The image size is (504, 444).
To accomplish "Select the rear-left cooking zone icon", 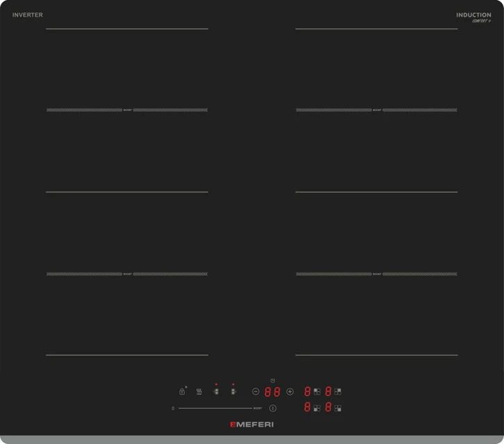I will 317,391.
